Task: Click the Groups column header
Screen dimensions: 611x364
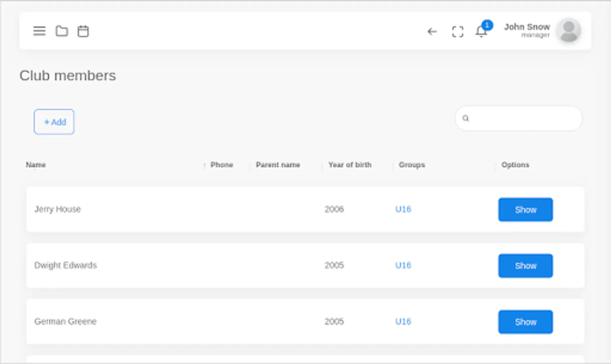Action: 412,165
